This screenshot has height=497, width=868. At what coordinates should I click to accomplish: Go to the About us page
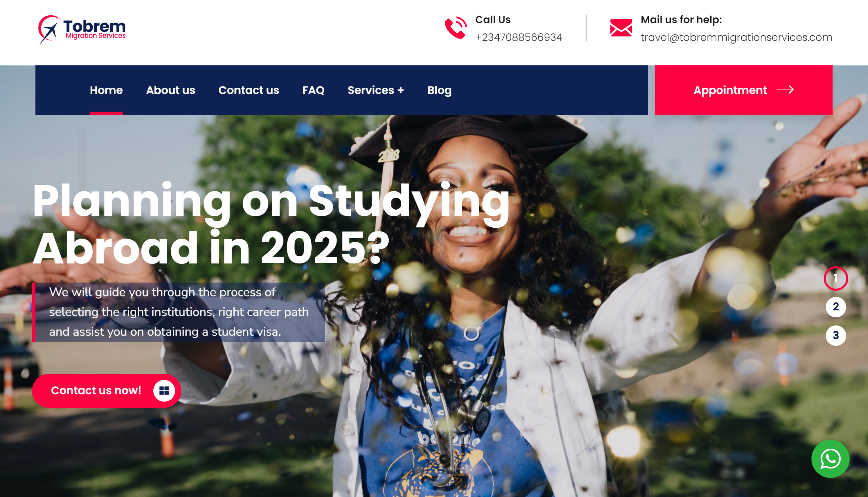[170, 90]
